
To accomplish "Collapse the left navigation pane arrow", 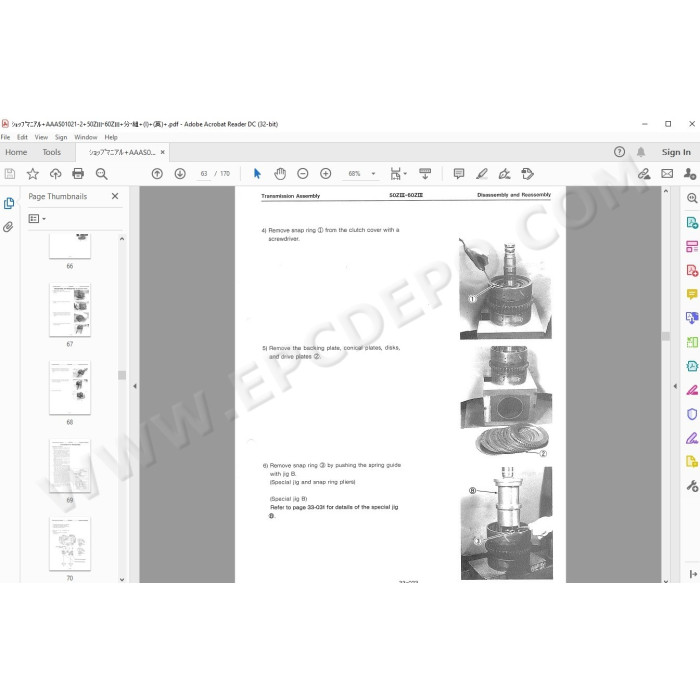I will (135, 386).
